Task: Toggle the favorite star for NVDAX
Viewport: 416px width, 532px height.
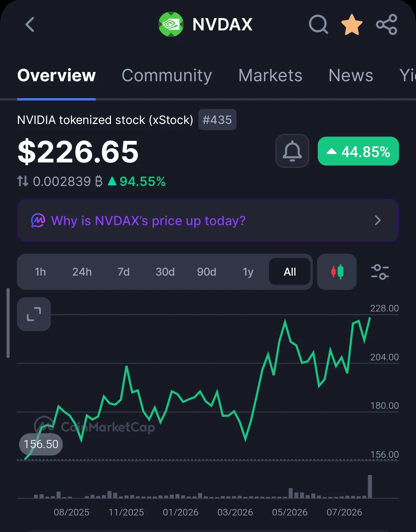Action: (352, 25)
